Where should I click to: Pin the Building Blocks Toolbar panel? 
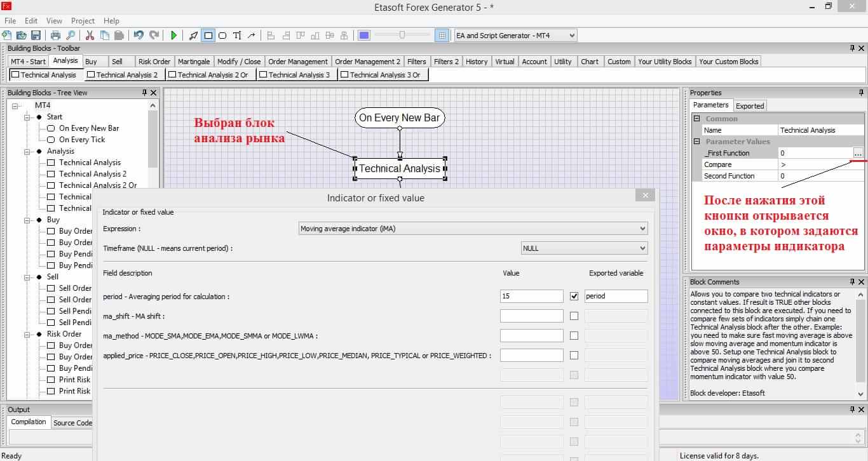[x=852, y=48]
